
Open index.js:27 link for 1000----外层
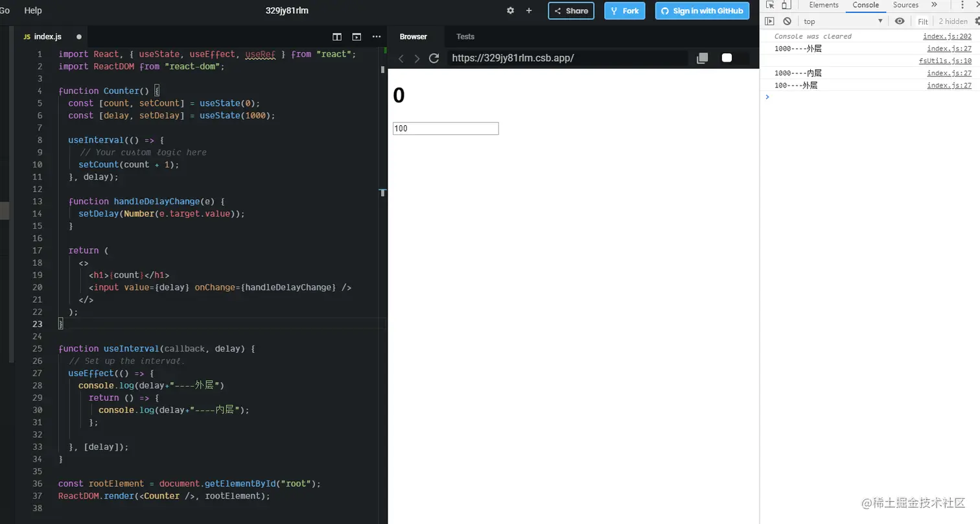(x=949, y=49)
